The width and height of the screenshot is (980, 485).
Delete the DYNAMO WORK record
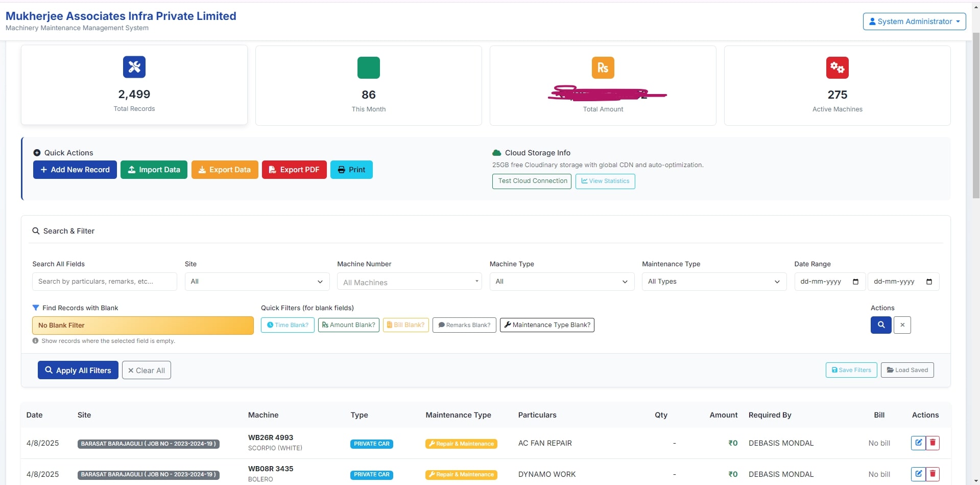tap(933, 474)
